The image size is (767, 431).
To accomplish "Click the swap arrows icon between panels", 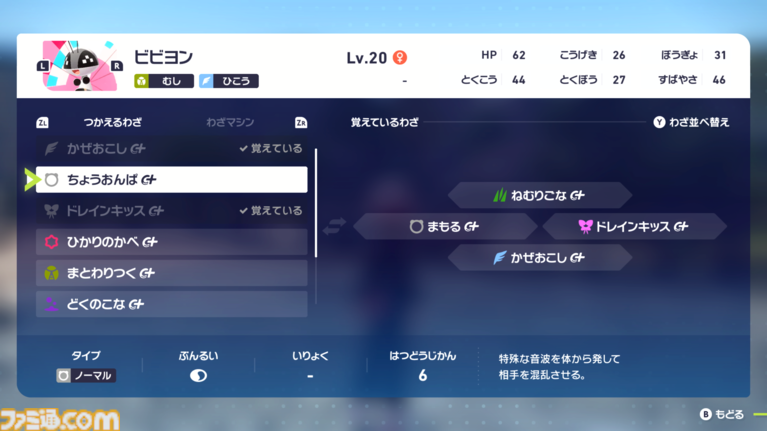I will click(334, 227).
